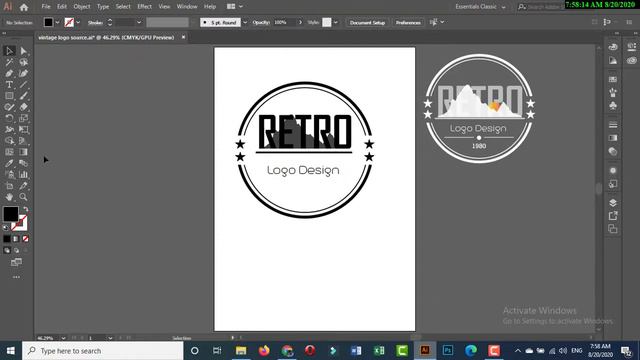This screenshot has height=360, width=640.
Task: Select the Shape Builder tool
Action: click(x=9, y=141)
